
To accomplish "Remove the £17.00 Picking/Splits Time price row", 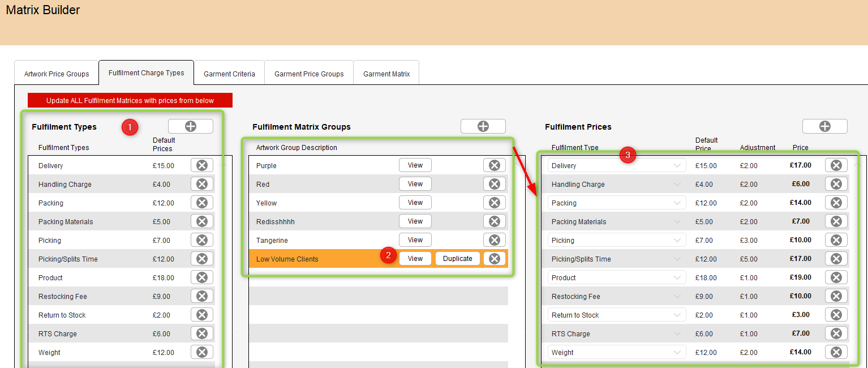I will [836, 259].
